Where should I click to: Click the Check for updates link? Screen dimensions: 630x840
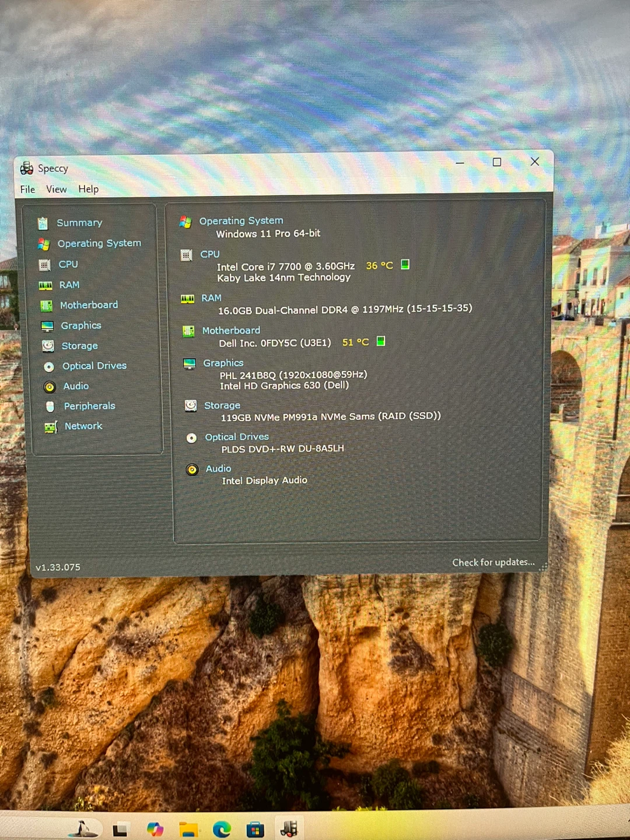494,562
